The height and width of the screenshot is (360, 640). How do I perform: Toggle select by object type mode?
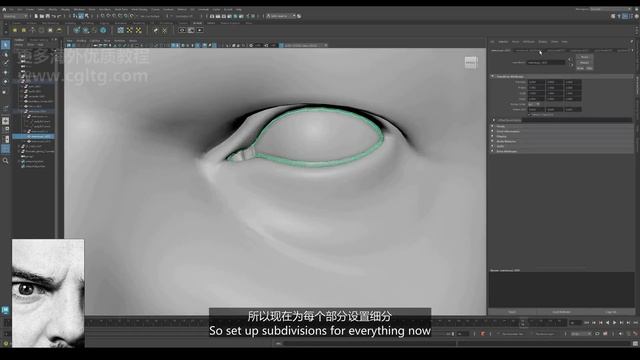point(81,16)
